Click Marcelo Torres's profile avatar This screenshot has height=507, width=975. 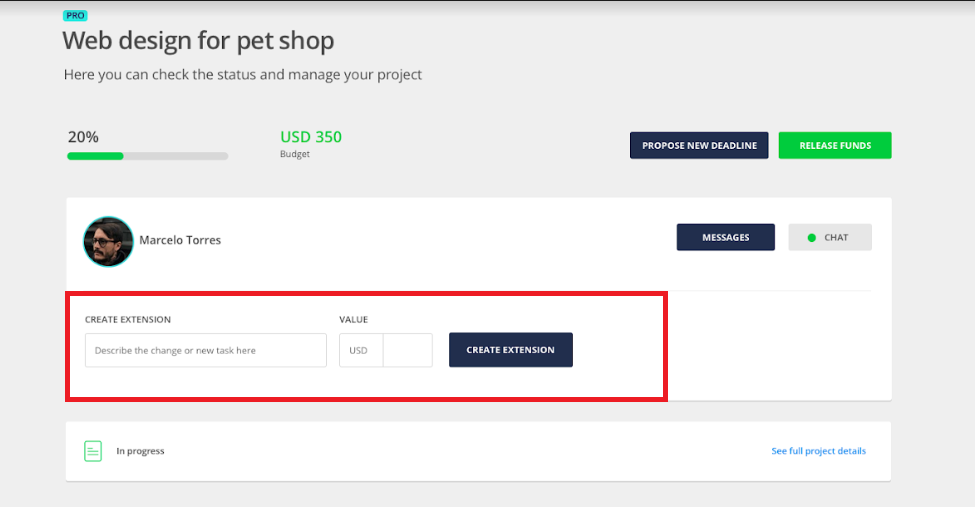point(108,241)
